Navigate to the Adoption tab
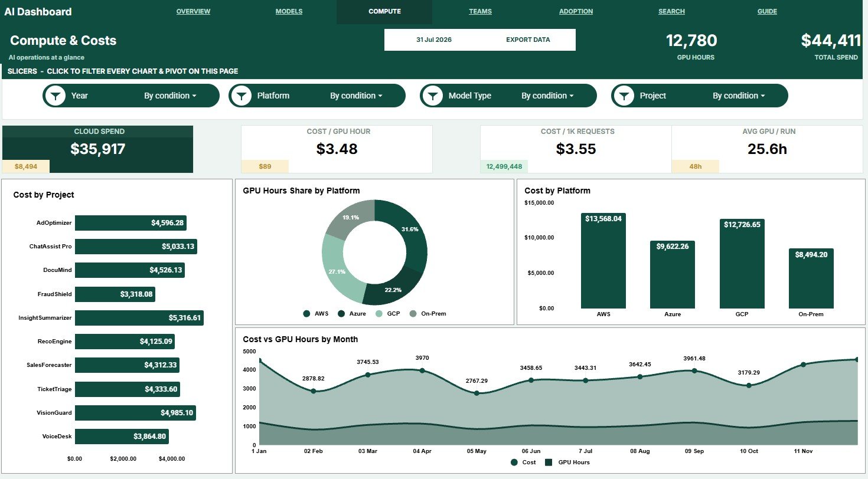Screen dimensions: 868x479 point(576,11)
